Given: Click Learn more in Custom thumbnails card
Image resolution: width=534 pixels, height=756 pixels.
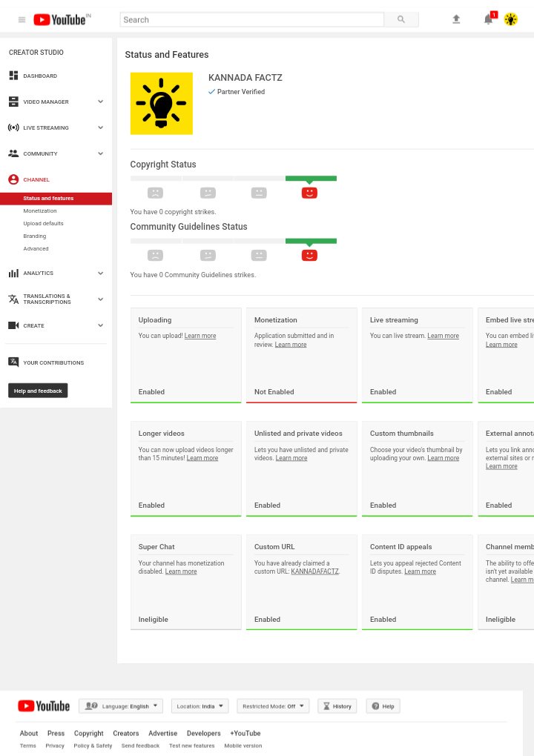Looking at the screenshot, I should 444,458.
